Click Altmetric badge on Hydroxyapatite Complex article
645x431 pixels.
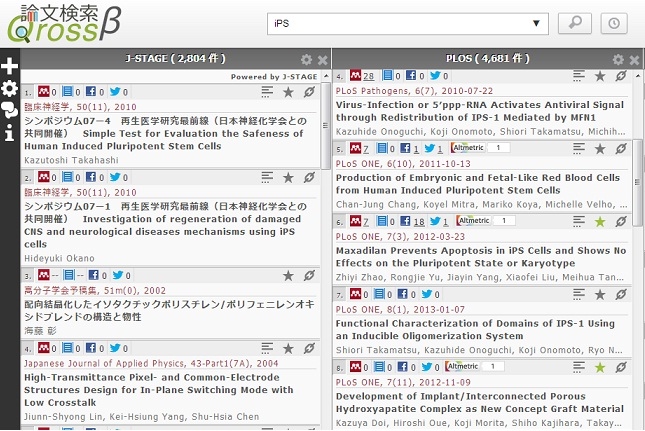[x=475, y=366]
